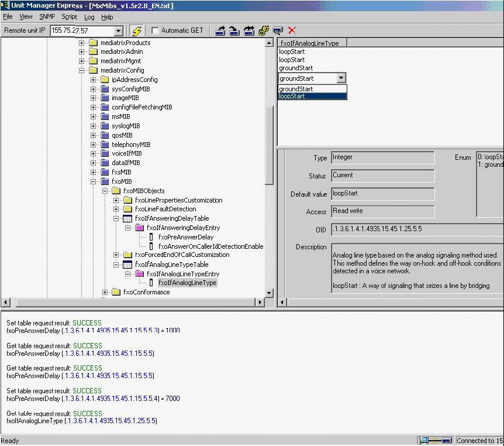Screen dimensions: 504x446
Task: Click the Remote unit IP input field
Action: click(82, 31)
